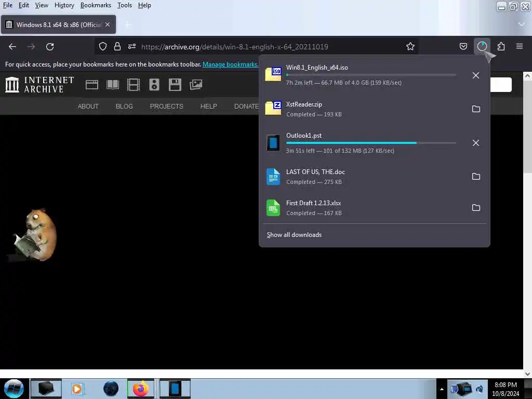Open the Edit menu
Image resolution: width=532 pixels, height=399 pixels.
[23, 5]
